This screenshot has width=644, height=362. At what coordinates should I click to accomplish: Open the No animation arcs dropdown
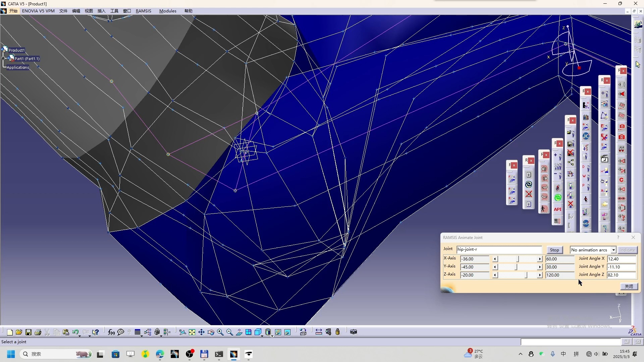click(x=613, y=250)
